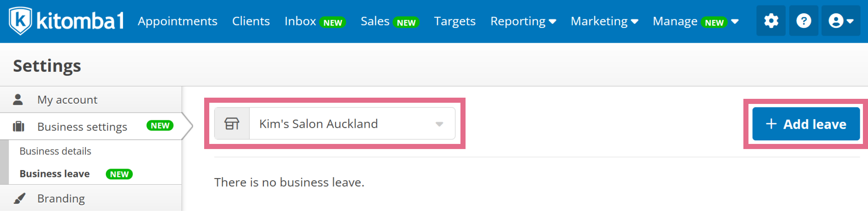The height and width of the screenshot is (211, 868).
Task: Go to the Appointments page
Action: (178, 21)
